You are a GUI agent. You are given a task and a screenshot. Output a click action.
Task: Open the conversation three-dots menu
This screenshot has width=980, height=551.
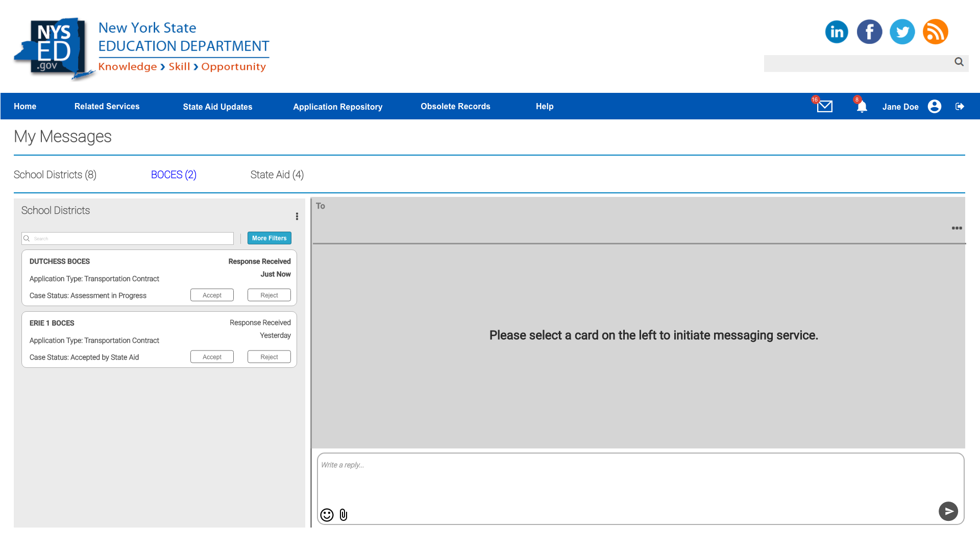[x=957, y=228]
